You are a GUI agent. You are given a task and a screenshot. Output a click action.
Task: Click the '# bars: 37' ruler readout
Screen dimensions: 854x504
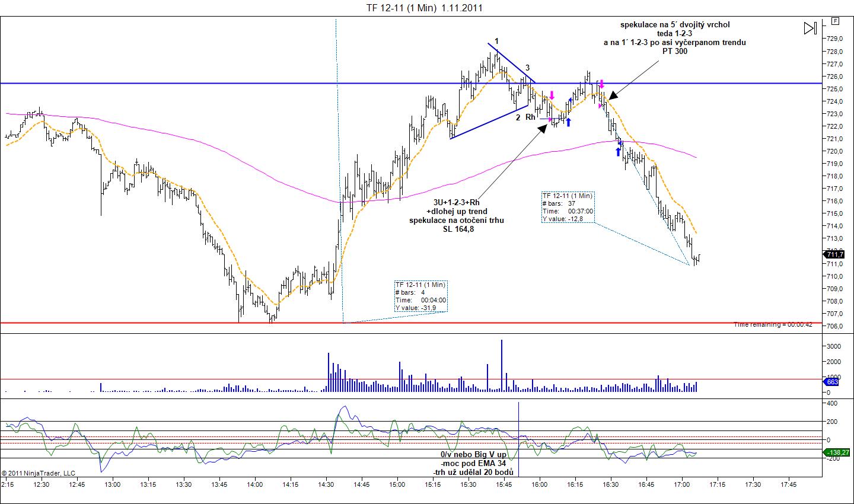point(559,203)
